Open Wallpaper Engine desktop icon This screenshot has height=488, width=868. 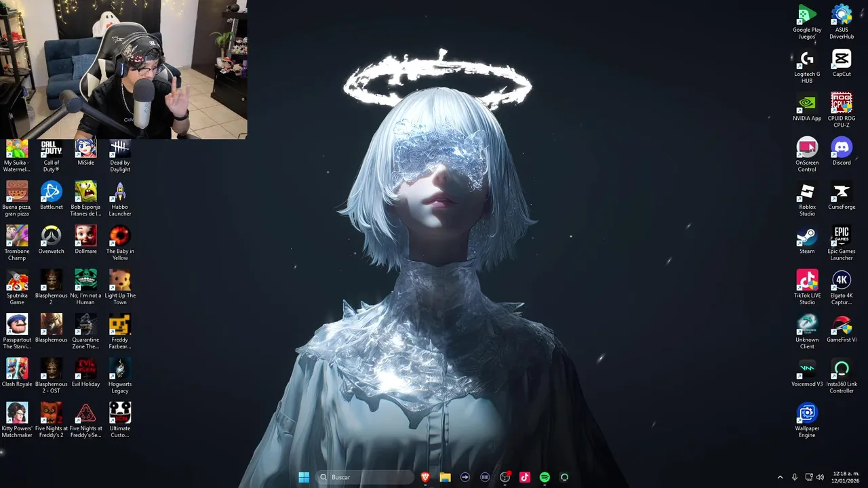(807, 421)
